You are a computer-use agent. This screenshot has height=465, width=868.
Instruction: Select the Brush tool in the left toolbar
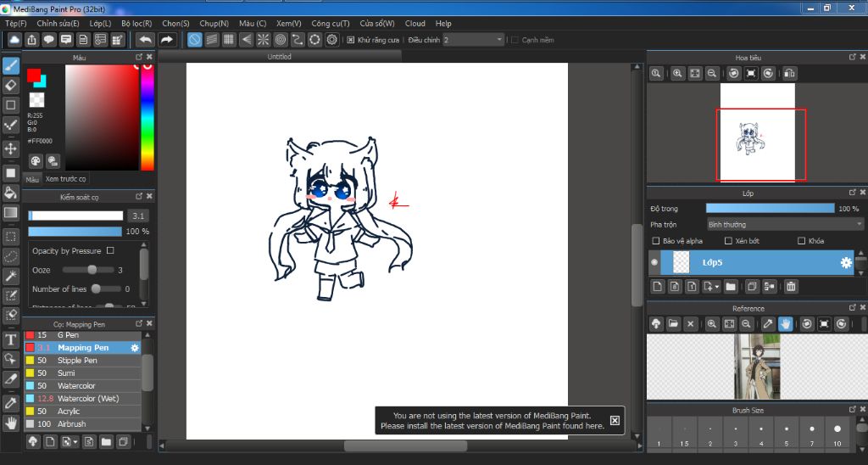point(10,65)
